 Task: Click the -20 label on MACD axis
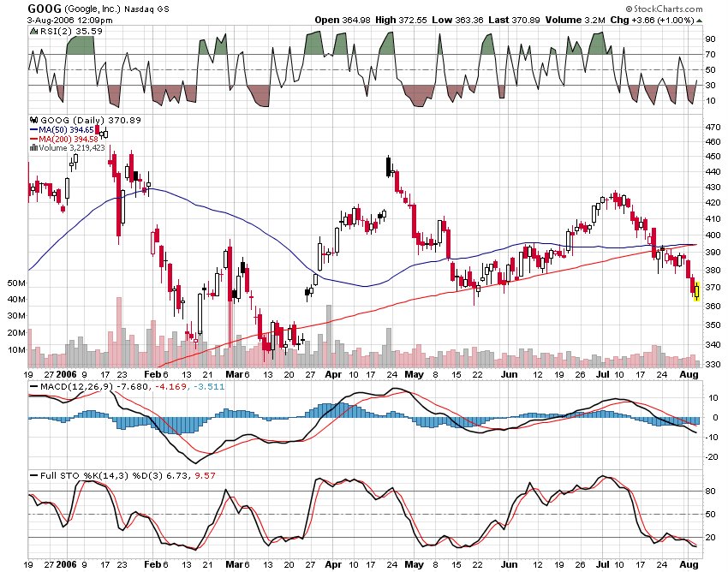[711, 457]
